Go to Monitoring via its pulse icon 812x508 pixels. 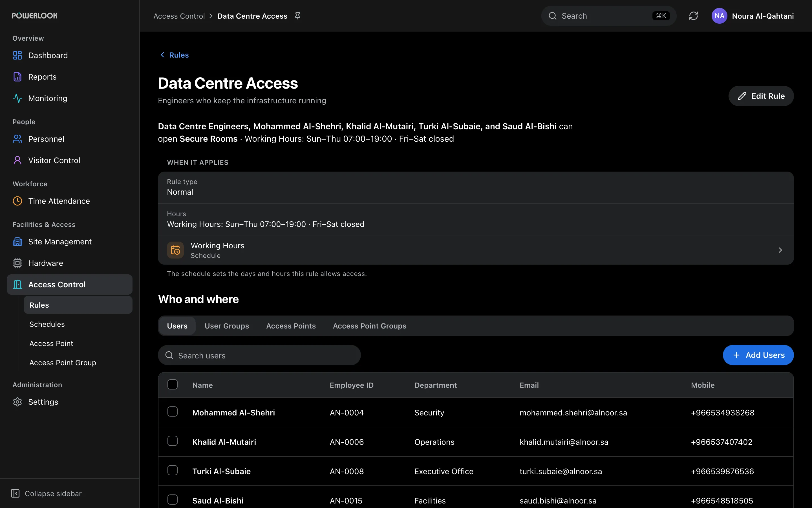[x=17, y=98]
